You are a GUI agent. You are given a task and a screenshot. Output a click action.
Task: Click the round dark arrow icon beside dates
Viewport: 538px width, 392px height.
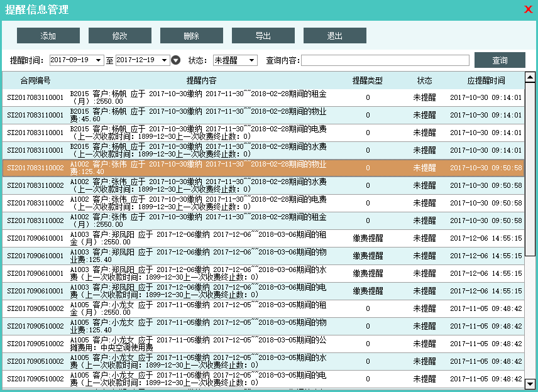(176, 60)
